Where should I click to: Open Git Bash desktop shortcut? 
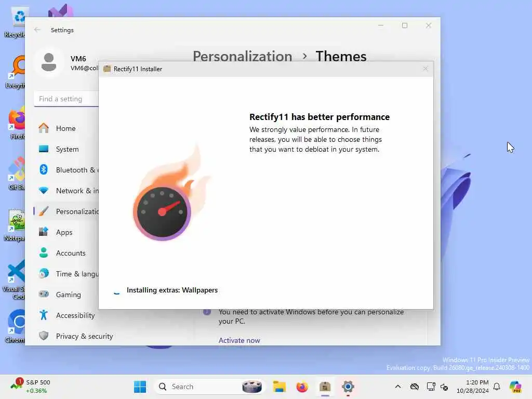16,174
